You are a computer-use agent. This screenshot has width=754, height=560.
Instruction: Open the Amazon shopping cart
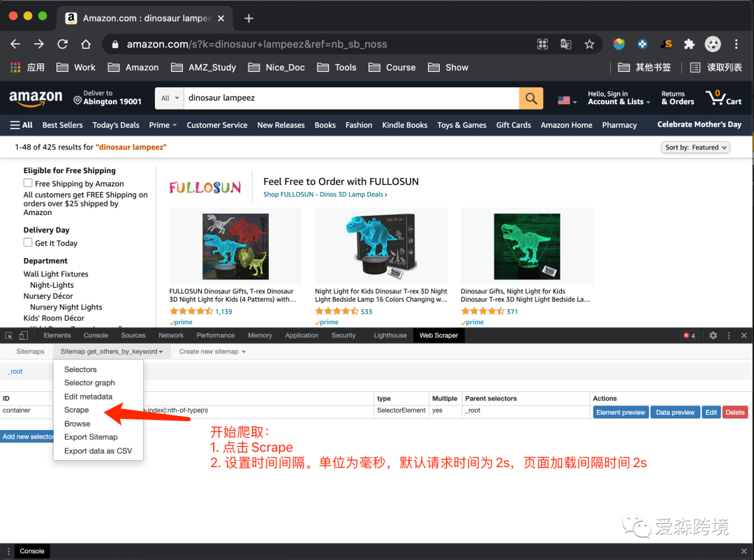click(723, 98)
